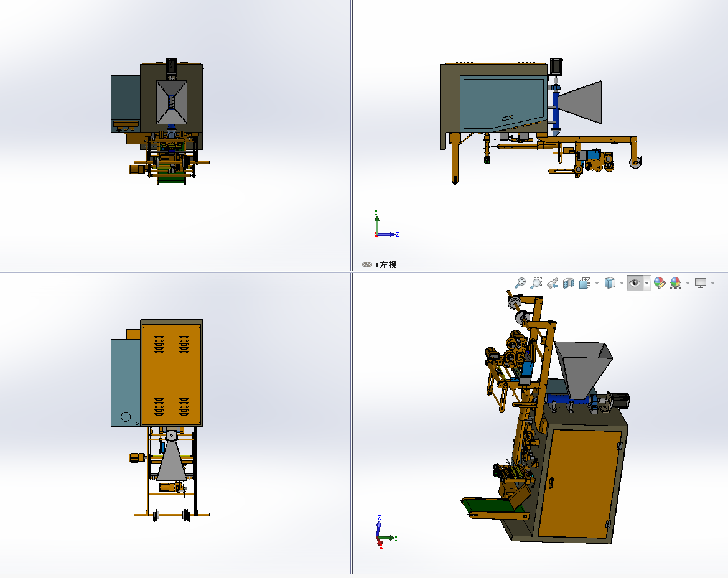Expand View Orientation dropdown arrow
Screen dimensions: 728x578
(x=597, y=283)
